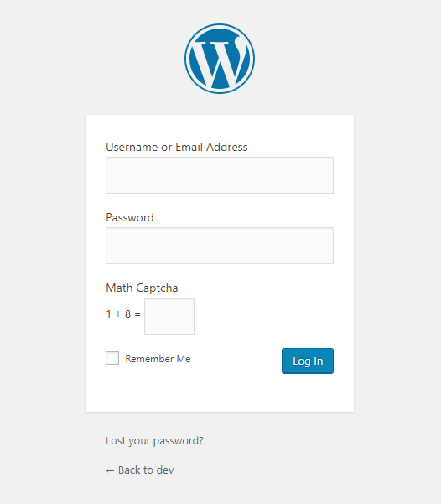This screenshot has width=441, height=504.
Task: Click the Math Captcha label
Action: pyautogui.click(x=142, y=288)
